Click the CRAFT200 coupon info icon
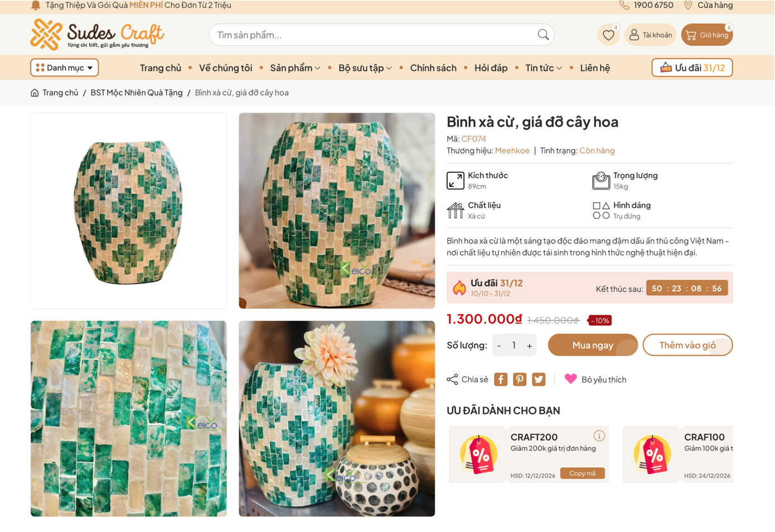 [x=599, y=436]
